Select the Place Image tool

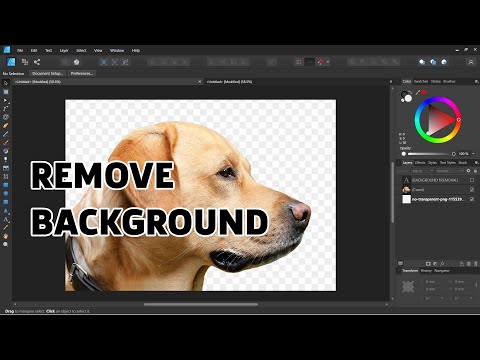[x=6, y=168]
